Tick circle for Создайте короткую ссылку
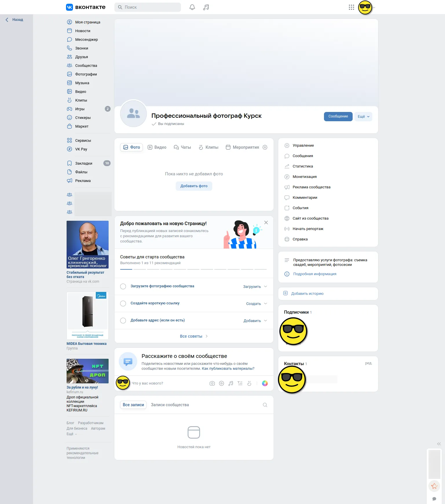 tap(123, 303)
